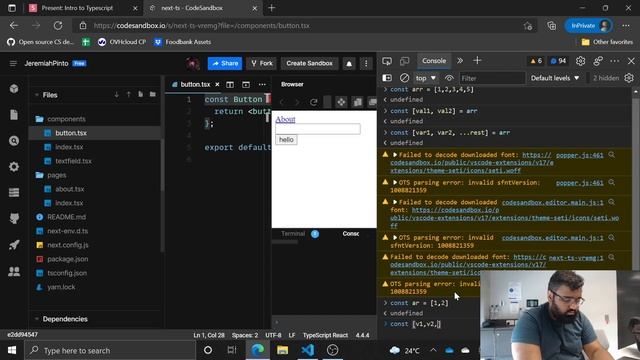Click the new file icon in Files header

(x=140, y=94)
